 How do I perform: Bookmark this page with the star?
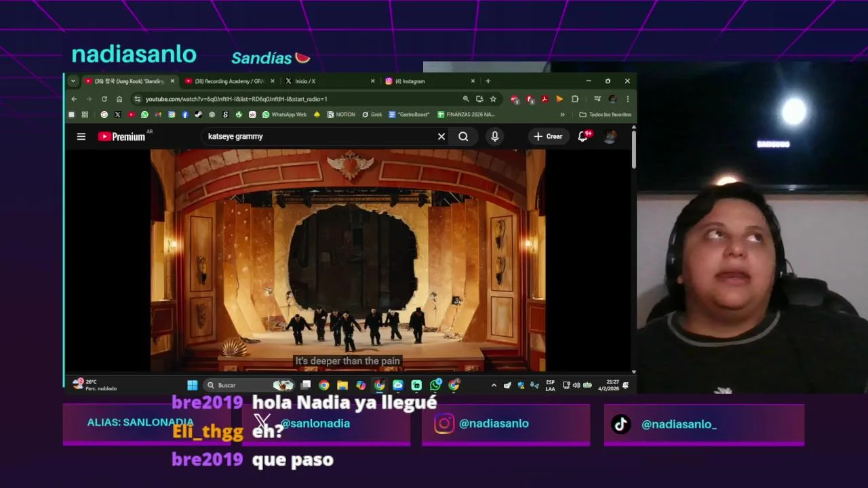493,99
